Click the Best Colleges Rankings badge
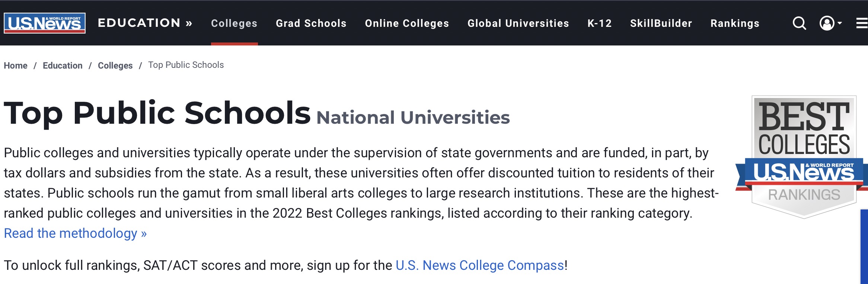 804,157
